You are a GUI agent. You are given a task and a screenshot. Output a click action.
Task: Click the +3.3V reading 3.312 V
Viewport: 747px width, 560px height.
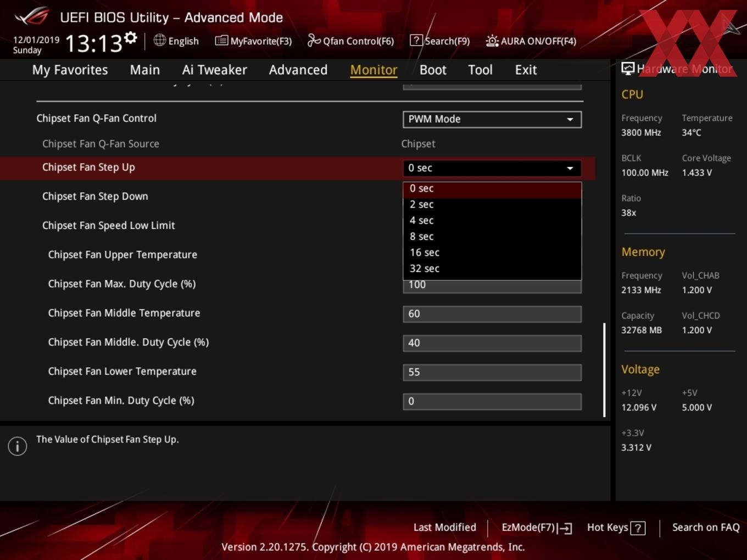coord(636,447)
